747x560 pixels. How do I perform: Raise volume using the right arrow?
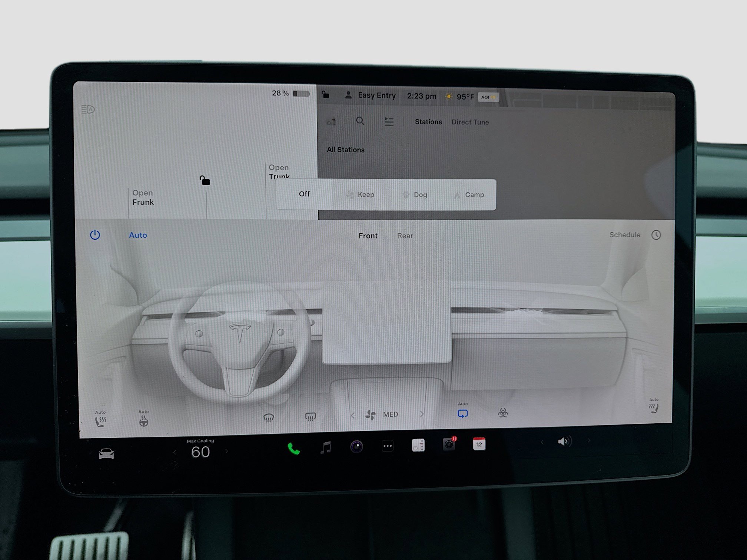pyautogui.click(x=588, y=441)
